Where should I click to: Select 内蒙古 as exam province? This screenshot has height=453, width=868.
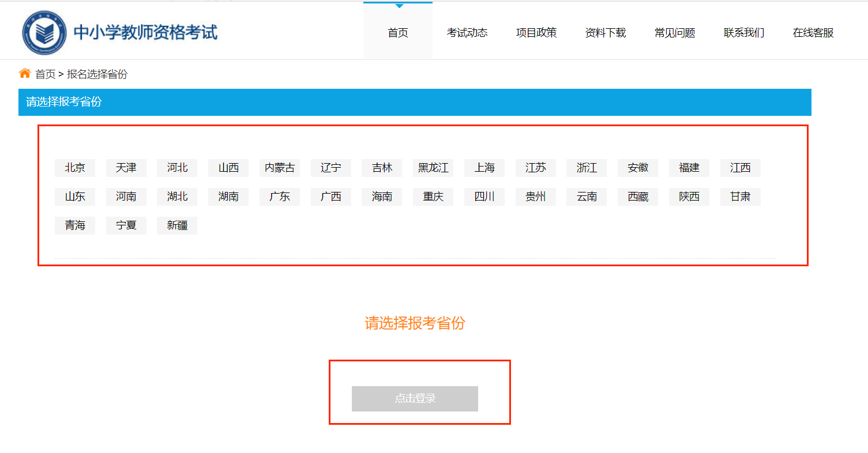pyautogui.click(x=280, y=168)
